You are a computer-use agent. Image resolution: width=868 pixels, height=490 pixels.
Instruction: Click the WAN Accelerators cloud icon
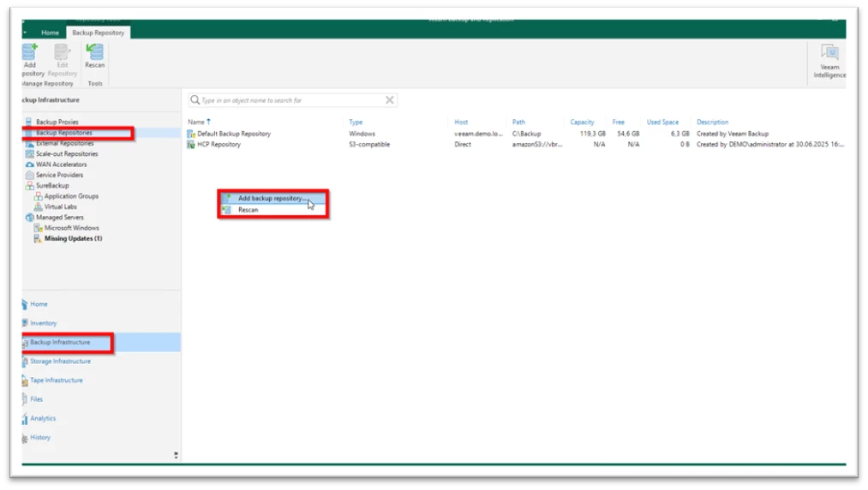click(x=29, y=164)
